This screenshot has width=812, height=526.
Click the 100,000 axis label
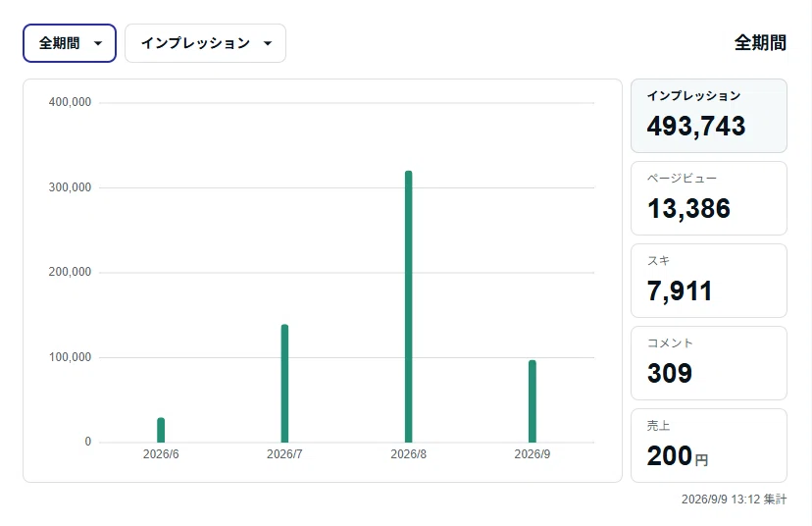(x=70, y=357)
